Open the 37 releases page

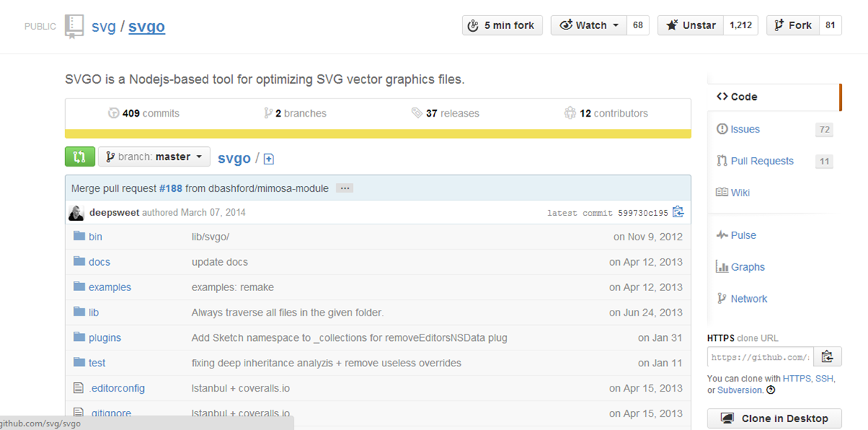coord(445,113)
